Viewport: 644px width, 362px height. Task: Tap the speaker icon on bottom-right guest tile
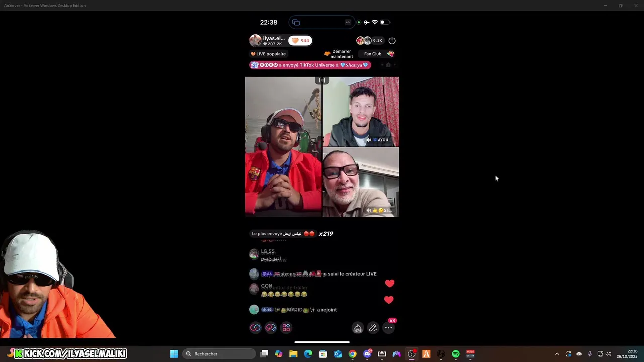pos(369,210)
